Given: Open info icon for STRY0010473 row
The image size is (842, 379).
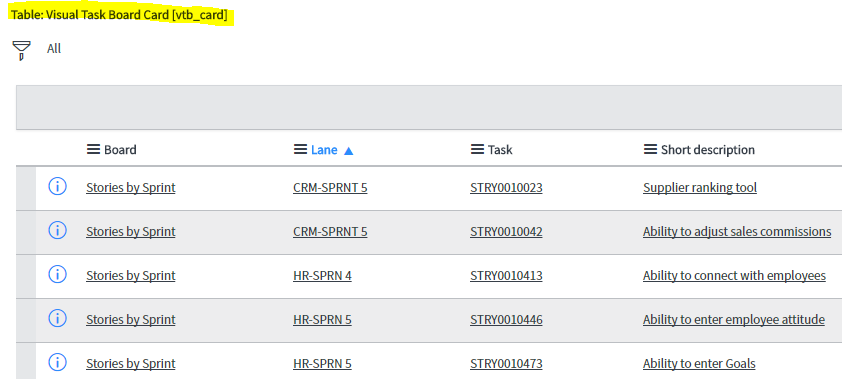Looking at the screenshot, I should point(57,363).
